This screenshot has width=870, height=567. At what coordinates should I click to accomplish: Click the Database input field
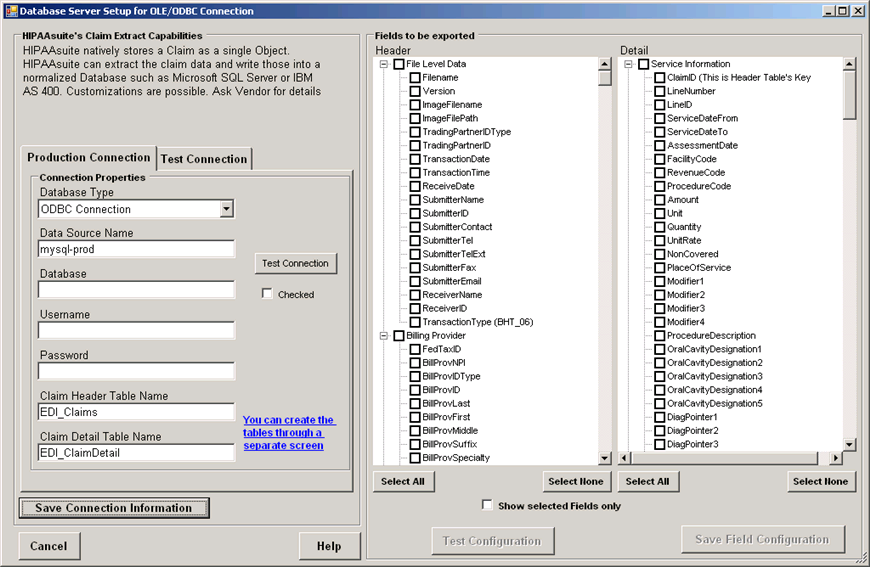[136, 290]
